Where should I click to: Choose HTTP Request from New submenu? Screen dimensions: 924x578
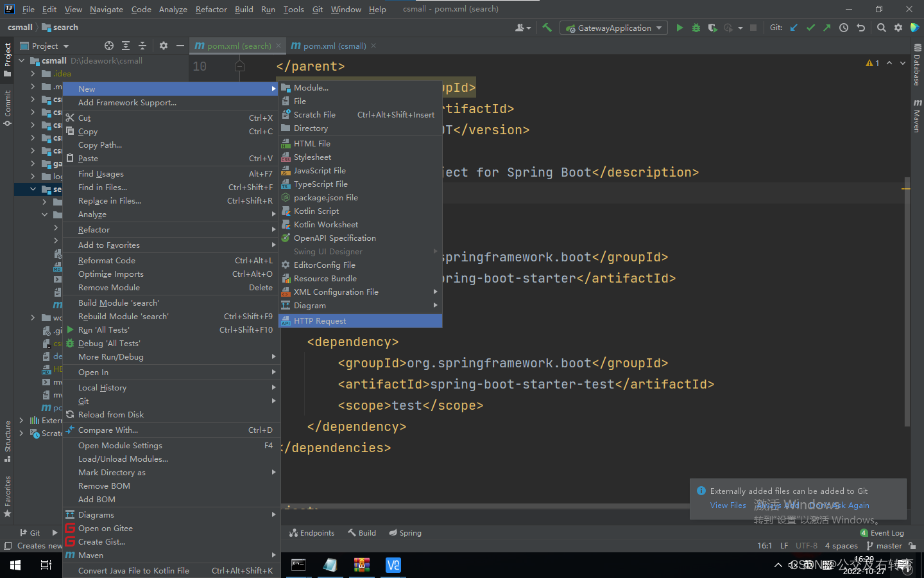361,320
